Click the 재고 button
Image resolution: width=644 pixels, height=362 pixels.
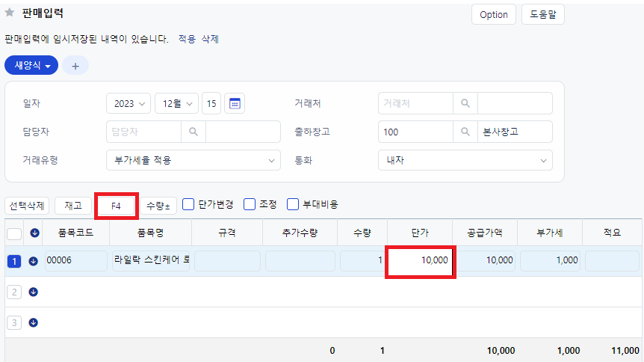(x=73, y=205)
